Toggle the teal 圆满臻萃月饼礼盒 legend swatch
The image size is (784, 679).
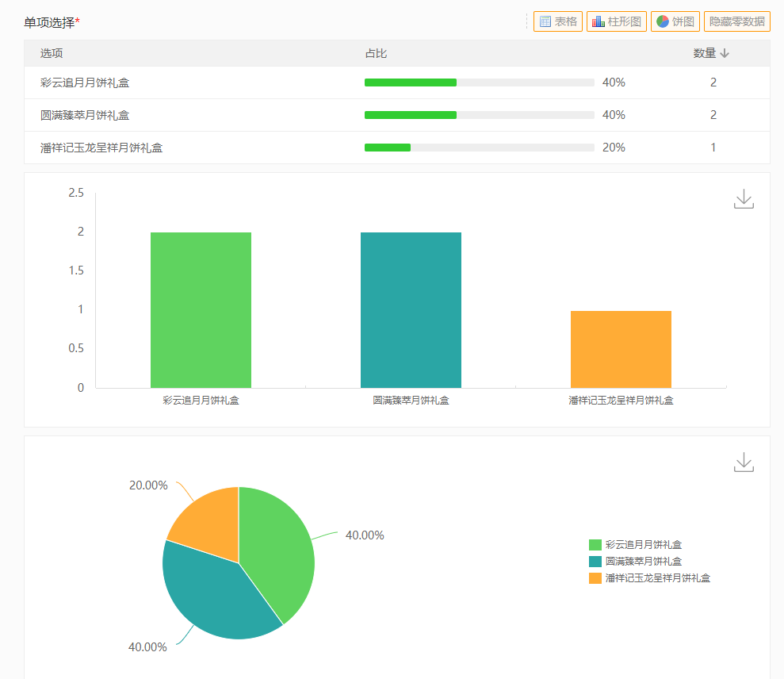595,562
